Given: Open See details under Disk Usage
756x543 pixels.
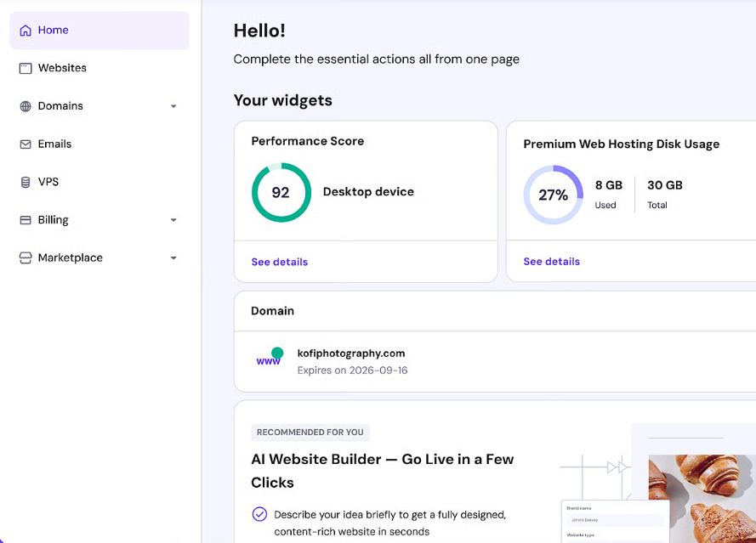Looking at the screenshot, I should 552,262.
